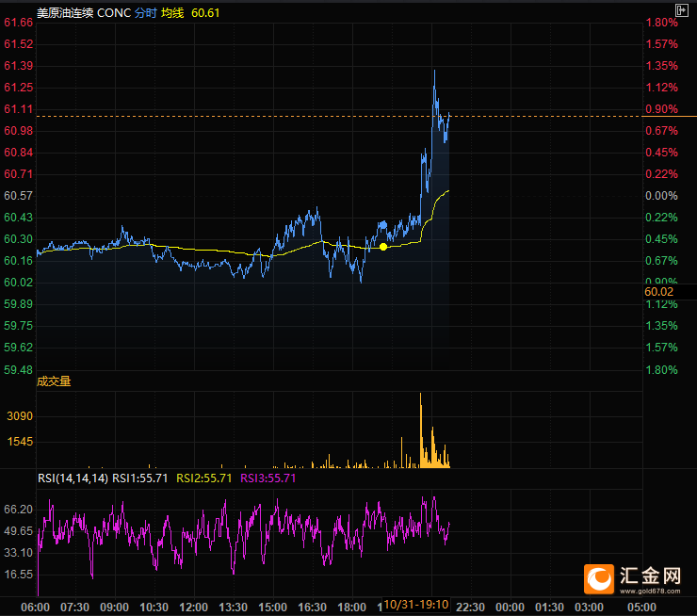Click the 0.00% percentage axis label
Screen dimensions: 697x616
(x=661, y=196)
